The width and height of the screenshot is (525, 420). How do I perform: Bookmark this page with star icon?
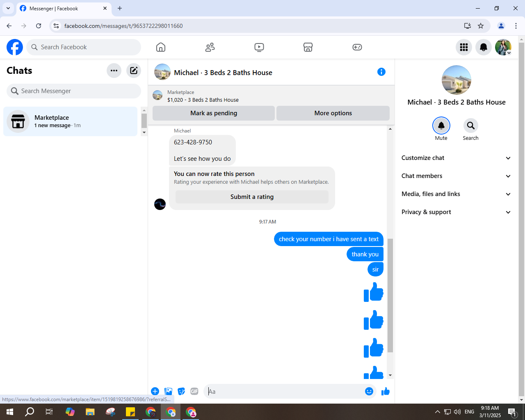pos(481,26)
